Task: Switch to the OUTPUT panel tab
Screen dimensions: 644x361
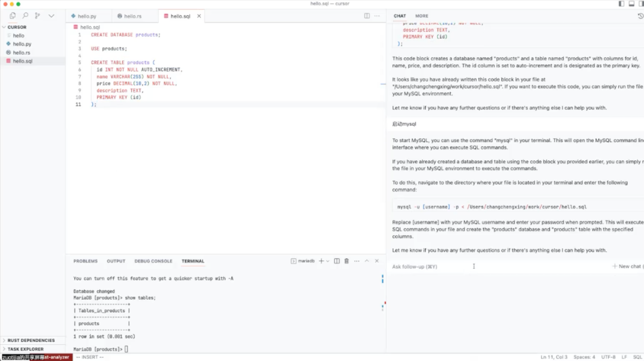Action: pos(116,261)
